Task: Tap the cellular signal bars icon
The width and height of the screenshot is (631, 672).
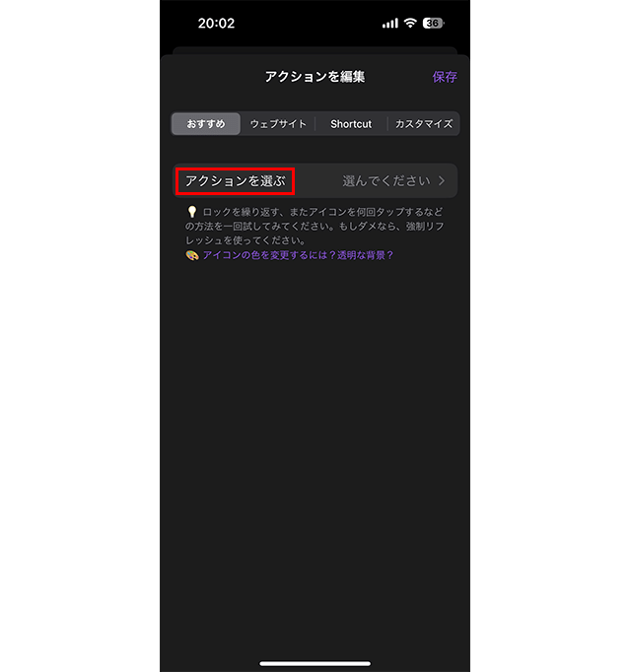Action: pyautogui.click(x=389, y=23)
